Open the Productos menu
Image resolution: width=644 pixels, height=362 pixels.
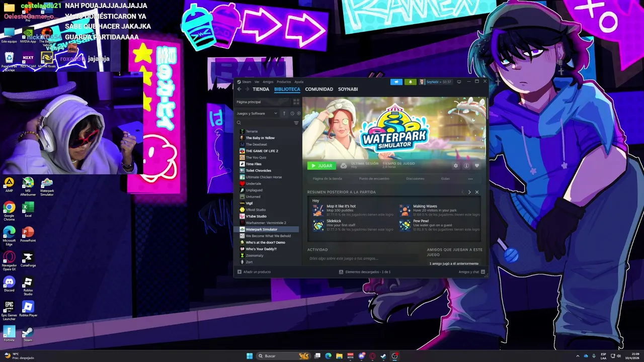coord(284,81)
